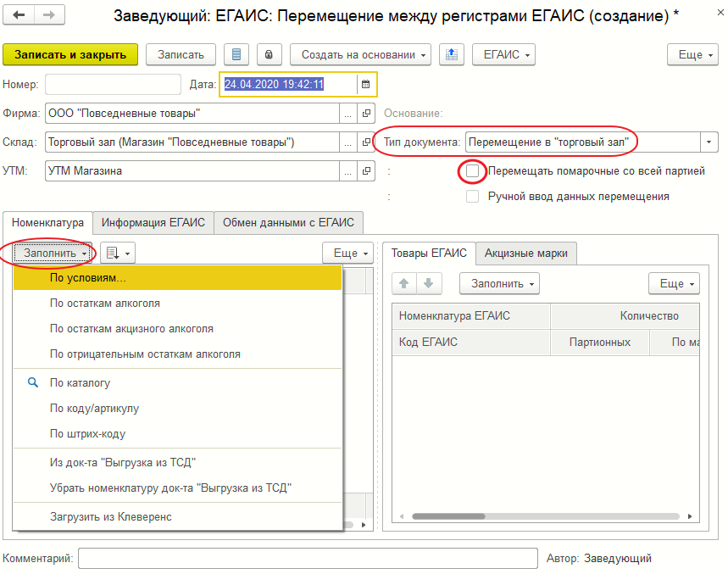
Task: Click the forward navigation arrow
Action: coord(48,15)
